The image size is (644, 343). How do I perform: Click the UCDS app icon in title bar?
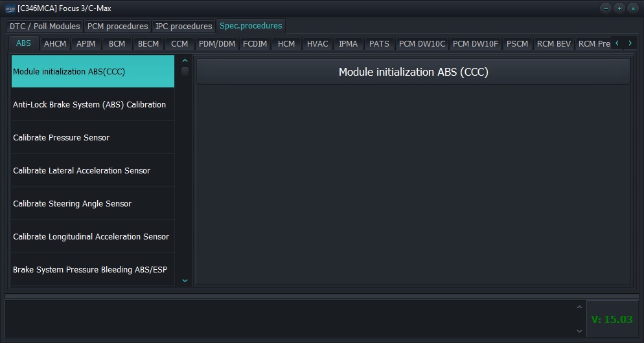click(9, 8)
